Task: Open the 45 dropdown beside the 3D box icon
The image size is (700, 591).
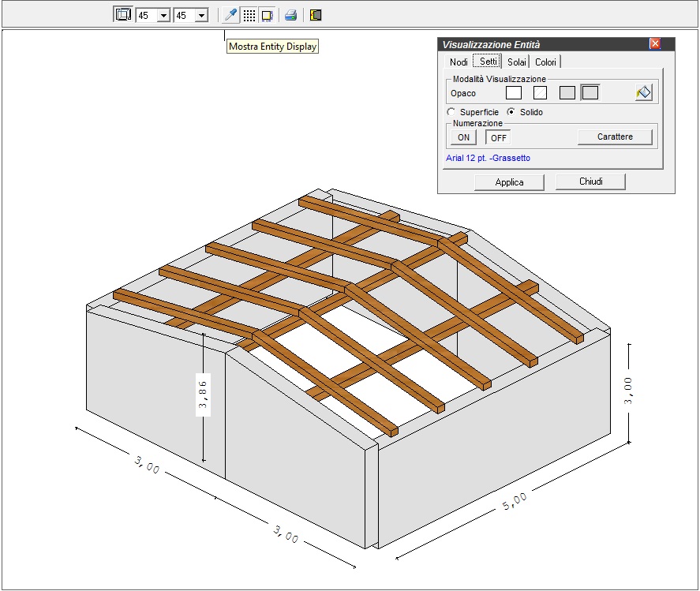Action: (x=164, y=16)
